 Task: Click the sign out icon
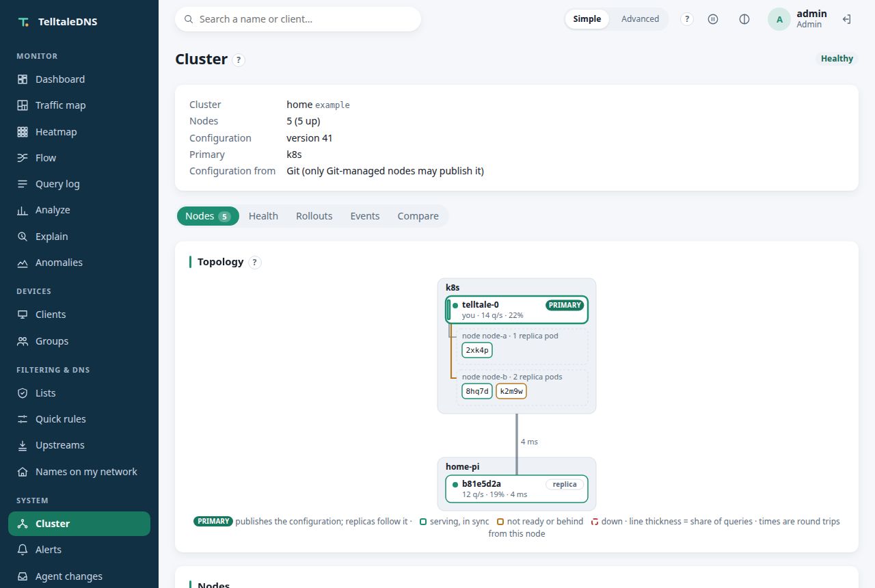pos(846,19)
